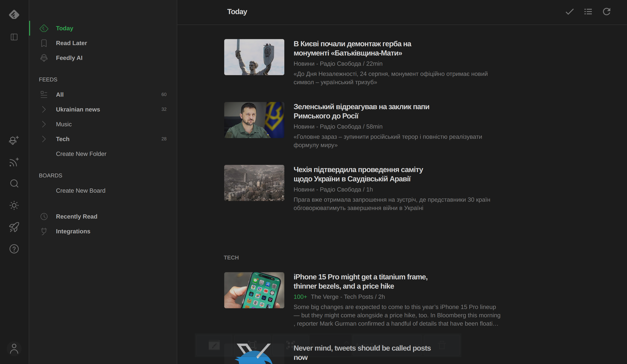Toggle the sidebar panel icon
Image resolution: width=627 pixels, height=364 pixels.
tap(14, 37)
